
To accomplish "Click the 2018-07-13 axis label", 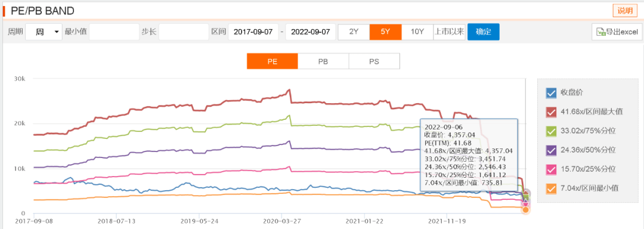I will (117, 221).
